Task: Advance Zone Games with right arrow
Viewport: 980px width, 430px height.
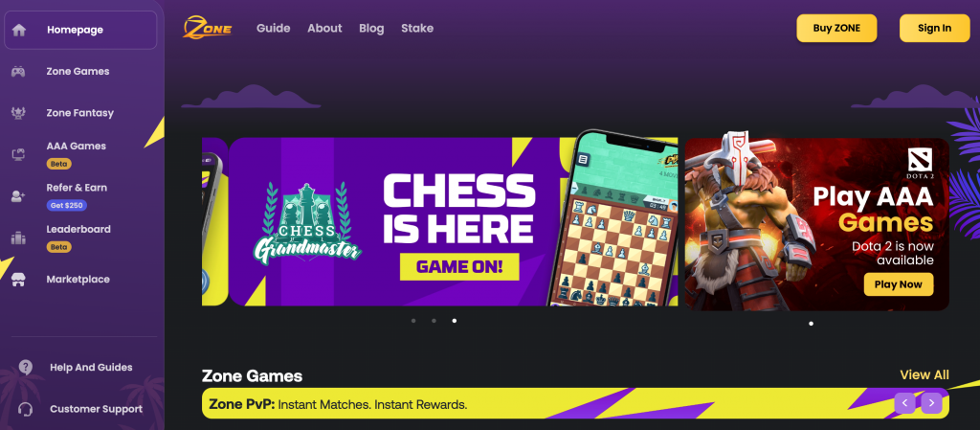Action: point(931,402)
